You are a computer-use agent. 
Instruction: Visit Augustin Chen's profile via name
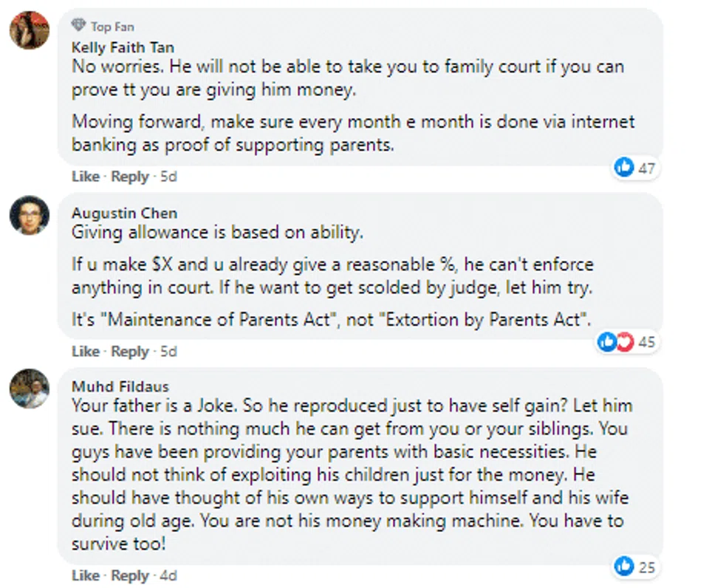coord(124,213)
